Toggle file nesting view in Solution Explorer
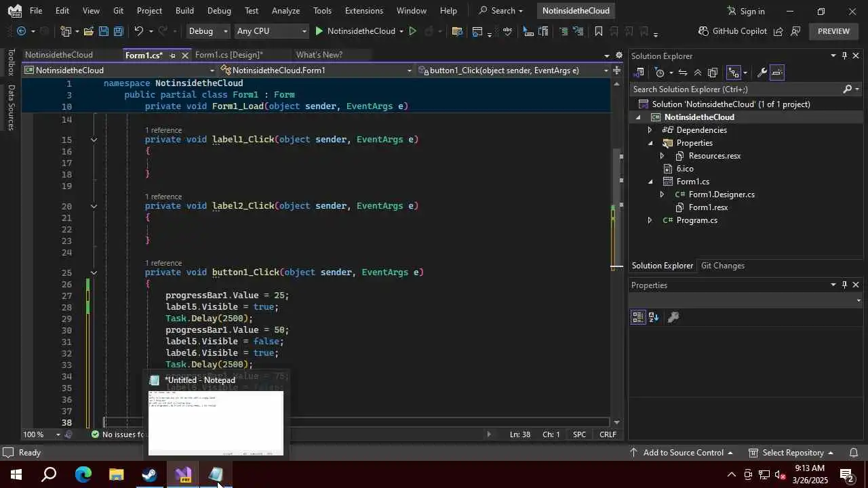This screenshot has width=868, height=488. [732, 73]
